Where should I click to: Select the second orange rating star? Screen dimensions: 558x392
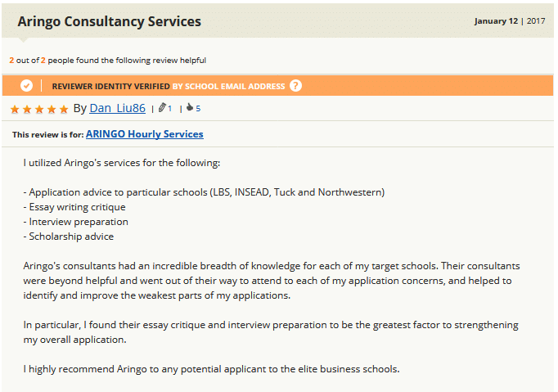click(27, 109)
